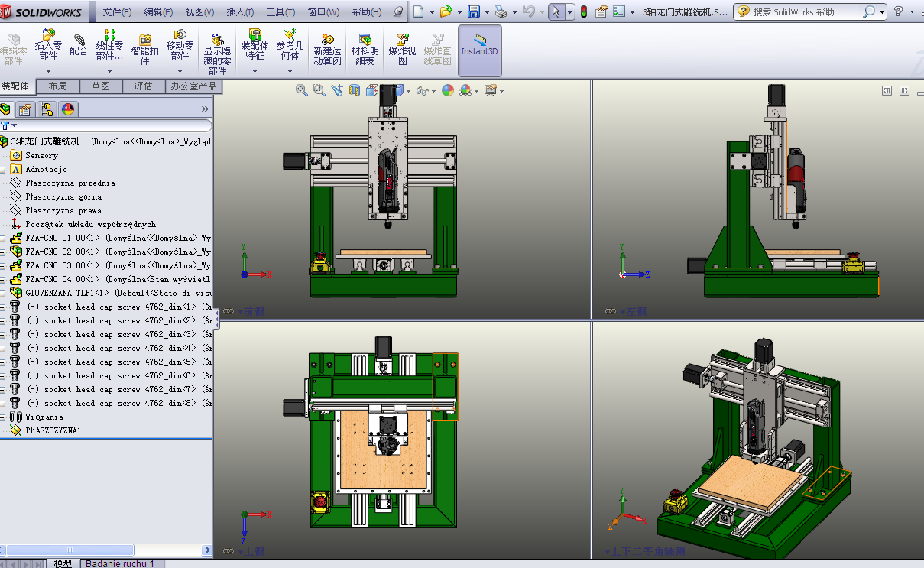This screenshot has width=924, height=568.
Task: Click the 插入零部件 (Insert Components) tool
Action: 48,44
